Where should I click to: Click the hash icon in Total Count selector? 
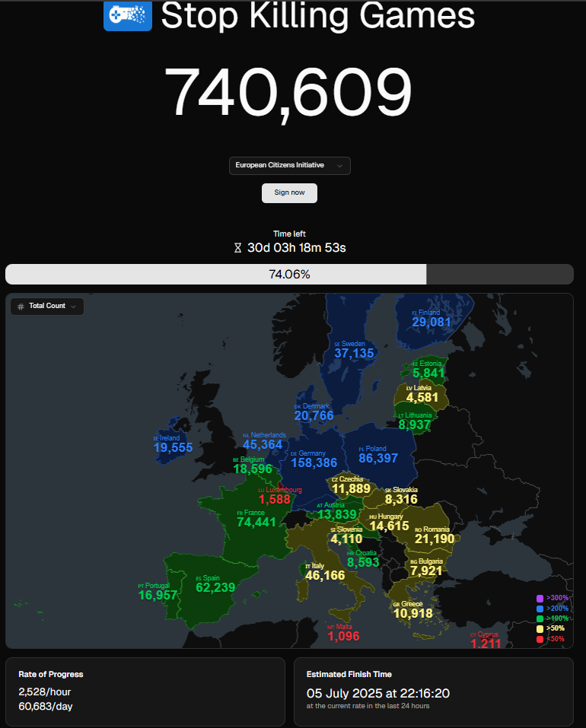pos(21,307)
